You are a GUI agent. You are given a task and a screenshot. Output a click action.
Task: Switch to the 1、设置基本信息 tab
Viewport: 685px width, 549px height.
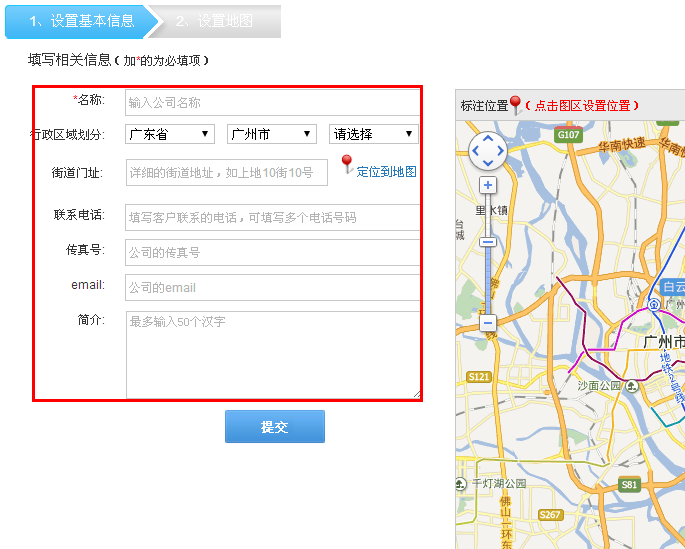80,21
